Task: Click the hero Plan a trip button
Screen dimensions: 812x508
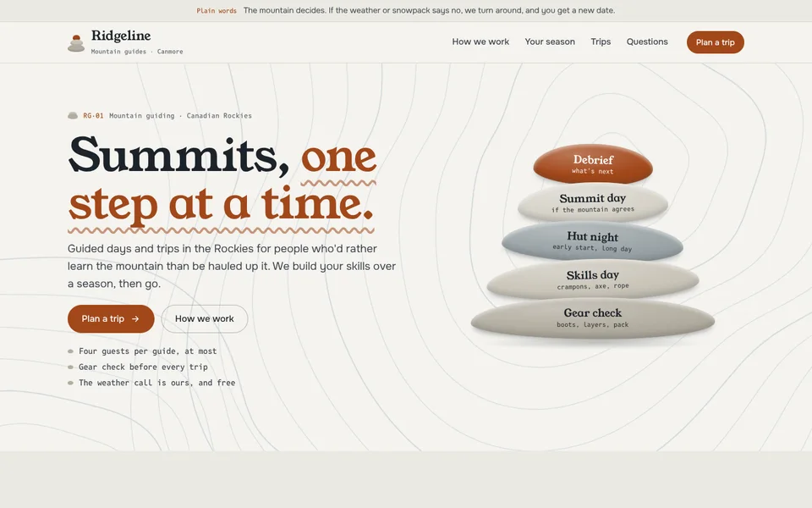Action: pyautogui.click(x=111, y=319)
